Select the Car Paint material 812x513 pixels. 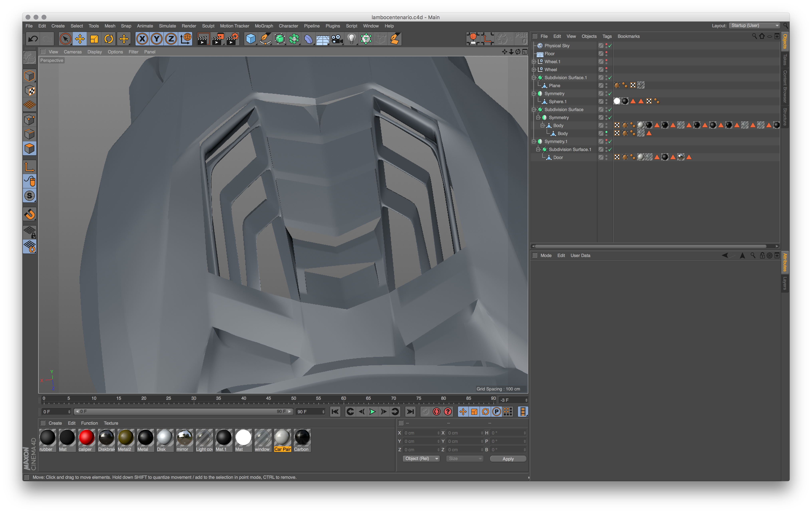[282, 440]
